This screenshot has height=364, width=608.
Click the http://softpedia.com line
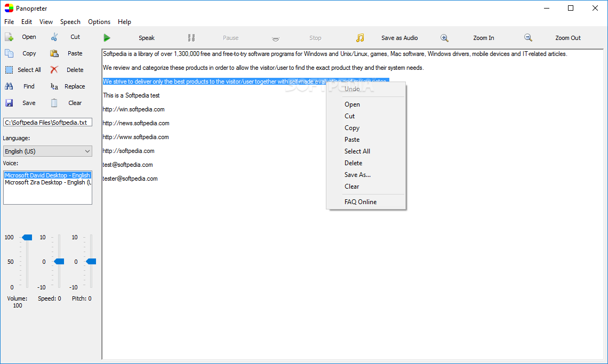[x=129, y=151]
